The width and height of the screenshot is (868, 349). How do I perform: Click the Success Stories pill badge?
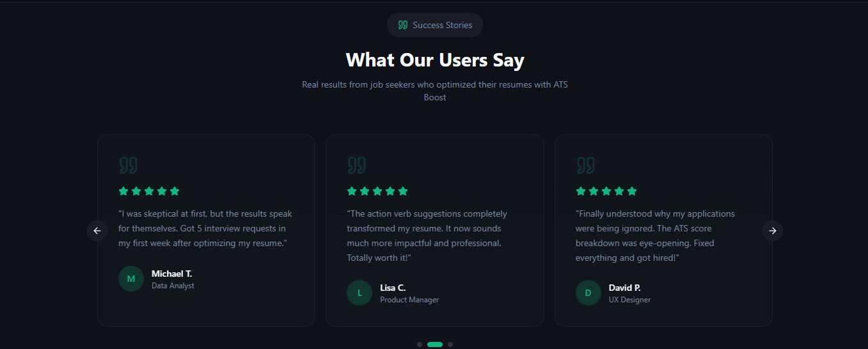click(435, 25)
